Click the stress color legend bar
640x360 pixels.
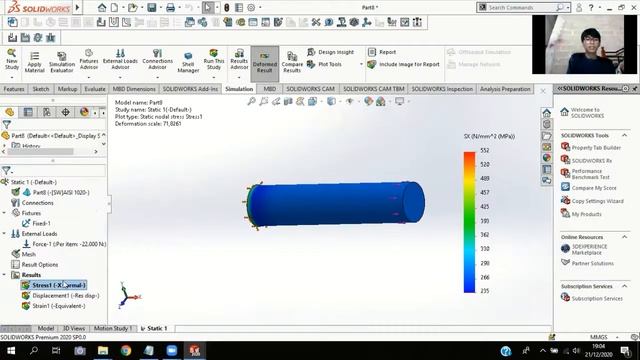coord(469,222)
